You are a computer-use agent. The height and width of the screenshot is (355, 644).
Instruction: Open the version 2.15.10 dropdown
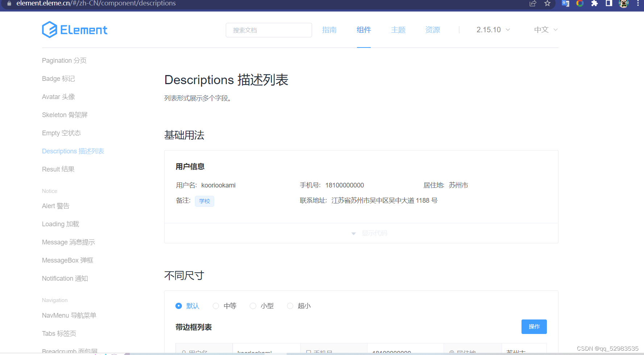[493, 30]
